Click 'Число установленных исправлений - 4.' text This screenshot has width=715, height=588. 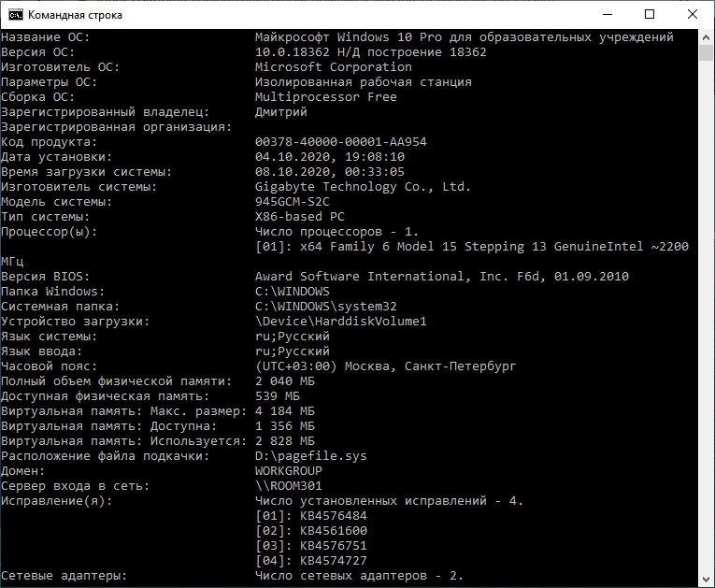tap(390, 501)
